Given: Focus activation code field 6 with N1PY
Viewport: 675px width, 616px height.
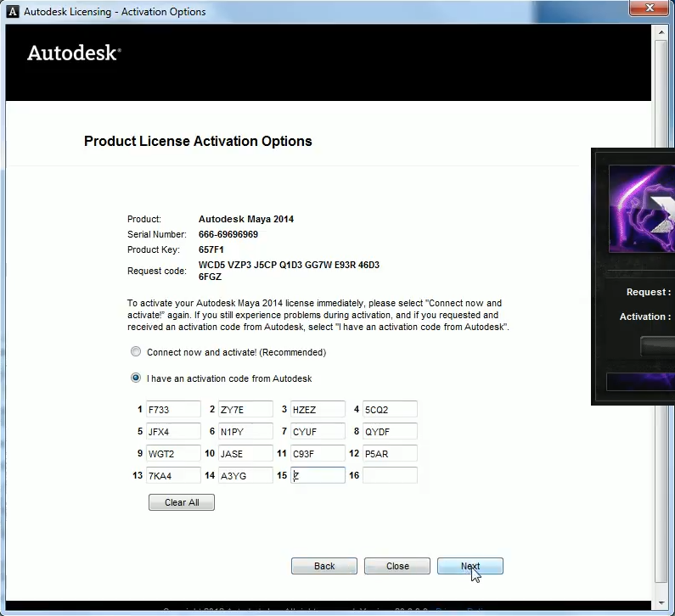Looking at the screenshot, I should coord(245,432).
